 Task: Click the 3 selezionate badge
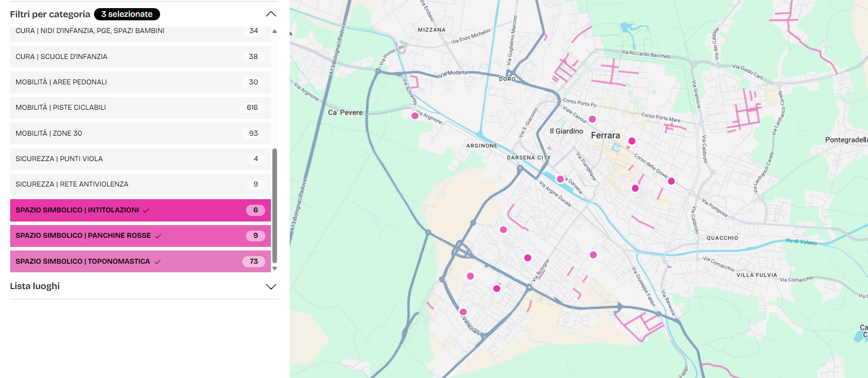127,14
